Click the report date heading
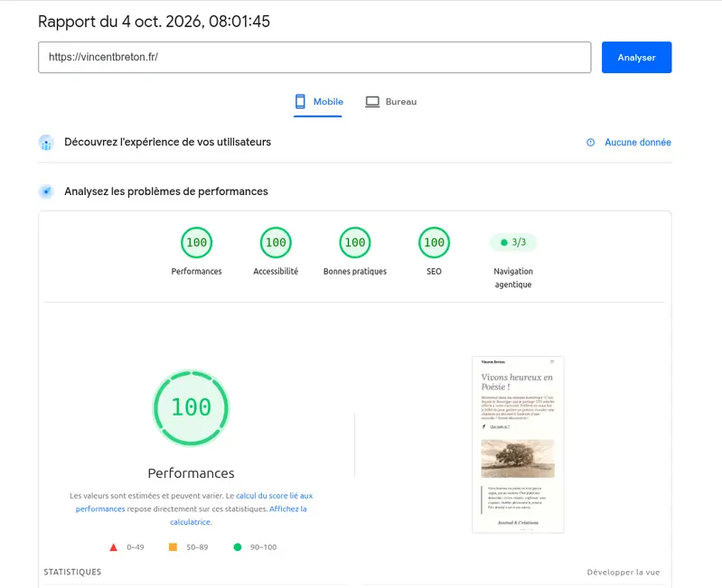Viewport: 722px width, 588px height. click(154, 22)
